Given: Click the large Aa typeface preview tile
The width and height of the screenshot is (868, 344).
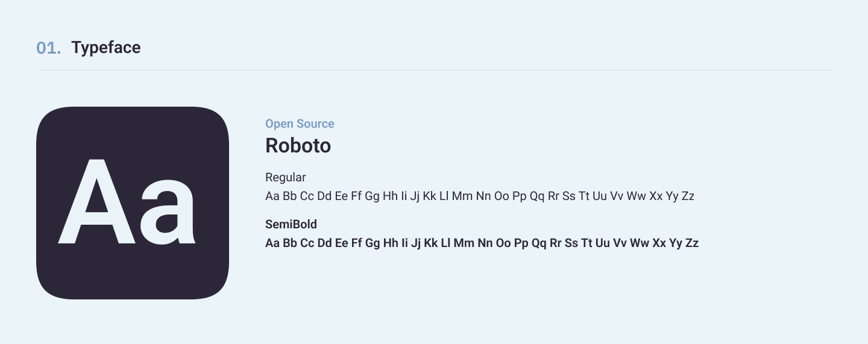Looking at the screenshot, I should (133, 203).
